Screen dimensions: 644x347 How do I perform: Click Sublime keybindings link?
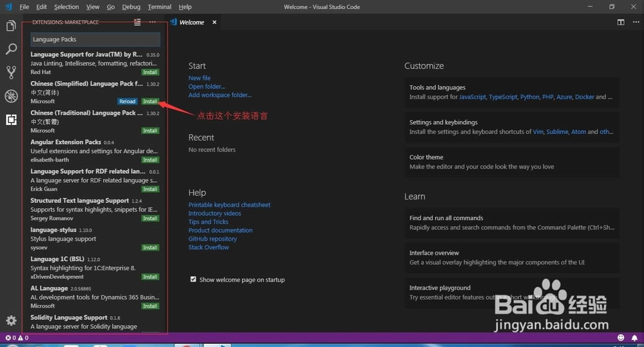(x=557, y=132)
